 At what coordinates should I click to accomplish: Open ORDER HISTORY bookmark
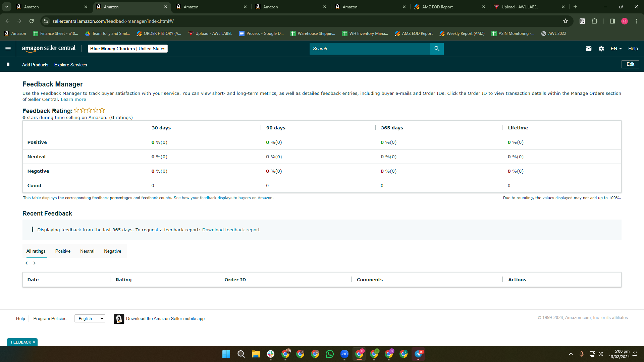[x=159, y=34]
